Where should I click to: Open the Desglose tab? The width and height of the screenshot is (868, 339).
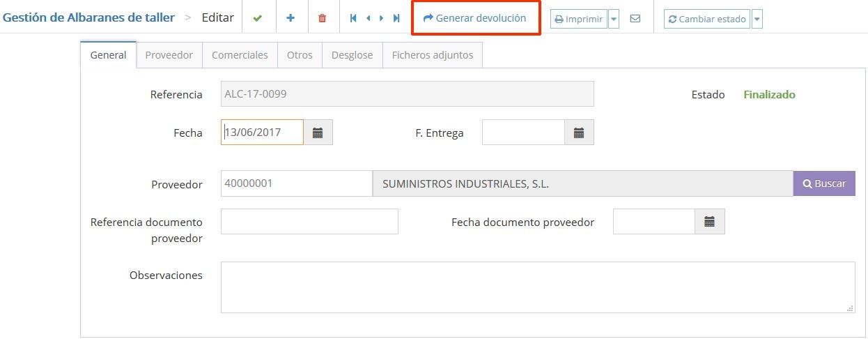point(352,55)
